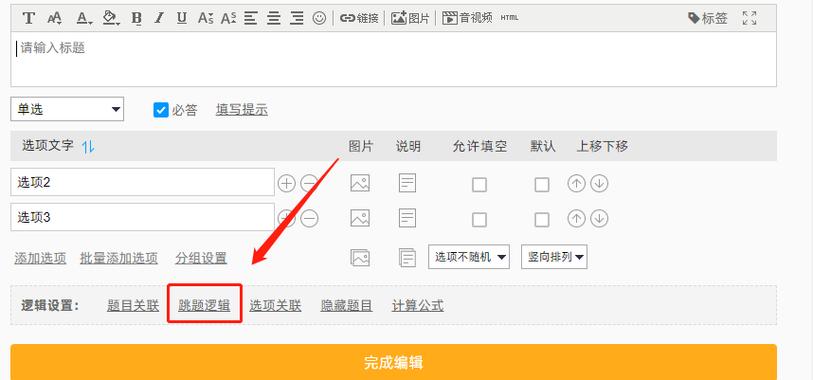Focus the 请输入标题 title field

[x=394, y=59]
